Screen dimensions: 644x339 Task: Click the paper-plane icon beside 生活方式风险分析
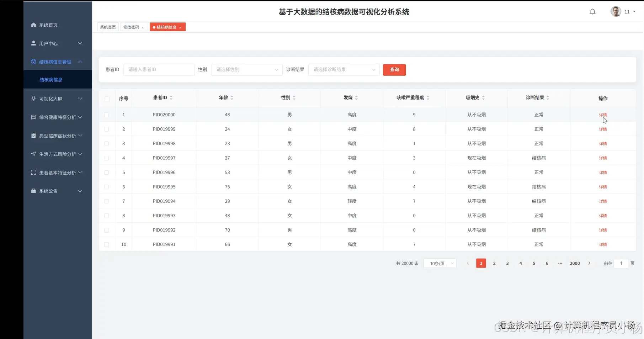click(x=33, y=154)
